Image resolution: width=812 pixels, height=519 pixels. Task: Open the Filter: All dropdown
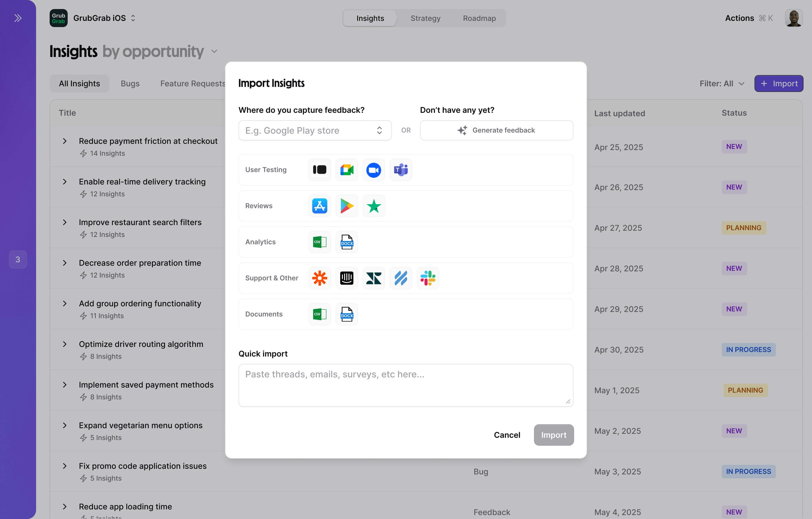[721, 83]
